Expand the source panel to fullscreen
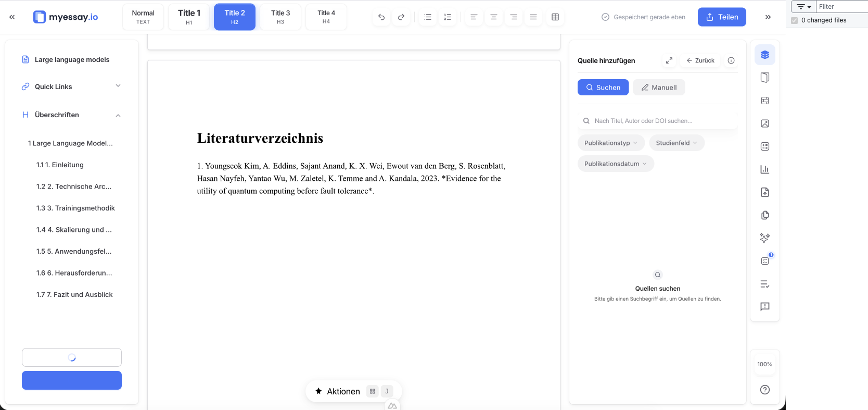This screenshot has height=410, width=868. pyautogui.click(x=669, y=60)
